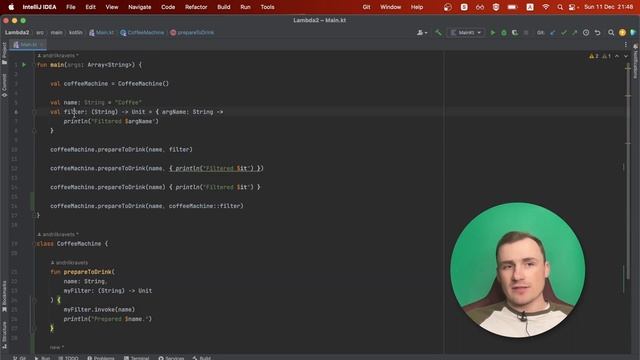Viewport: 640px width, 360px height.
Task: Go to previous highlighted problem arrow
Action: click(617, 56)
